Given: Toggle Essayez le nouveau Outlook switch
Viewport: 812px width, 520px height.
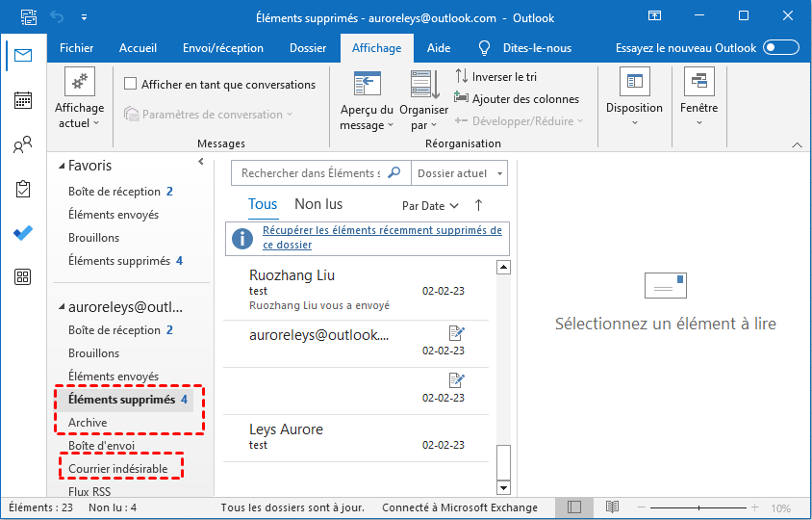Looking at the screenshot, I should [x=782, y=48].
